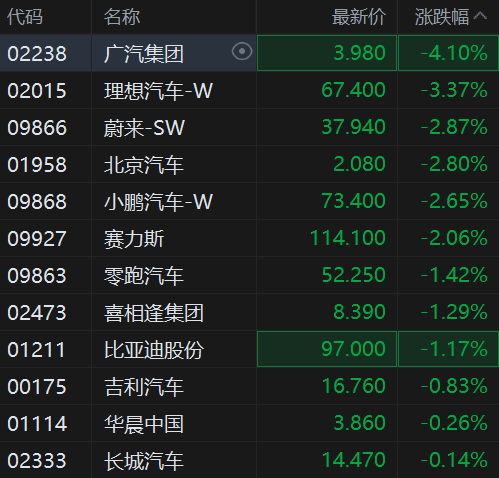Click the -2.06% change value
499x478 pixels.
[454, 238]
